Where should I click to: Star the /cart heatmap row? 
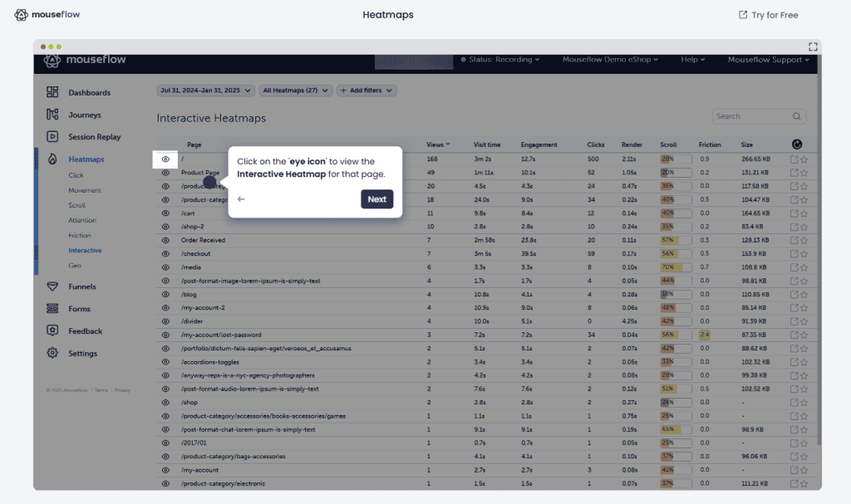(804, 213)
